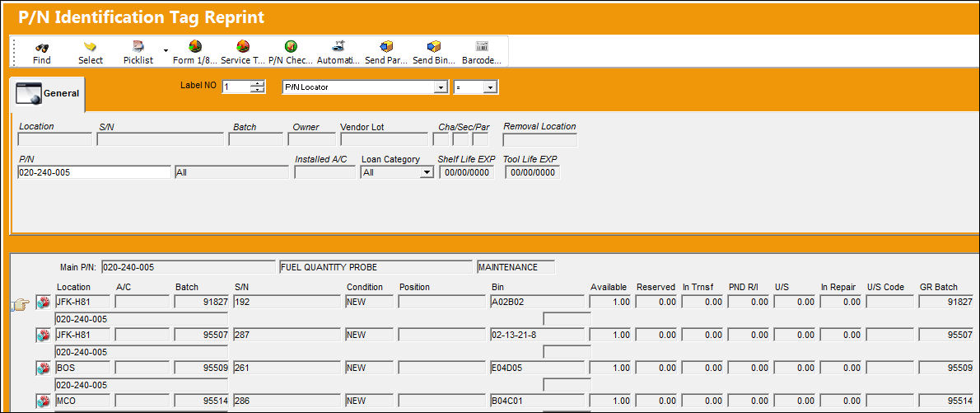Click the Condition column header

pyautogui.click(x=364, y=287)
